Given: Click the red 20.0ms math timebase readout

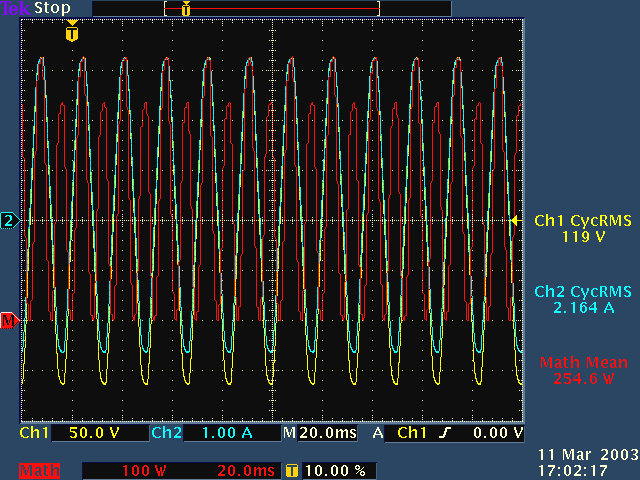Looking at the screenshot, I should click(246, 471).
